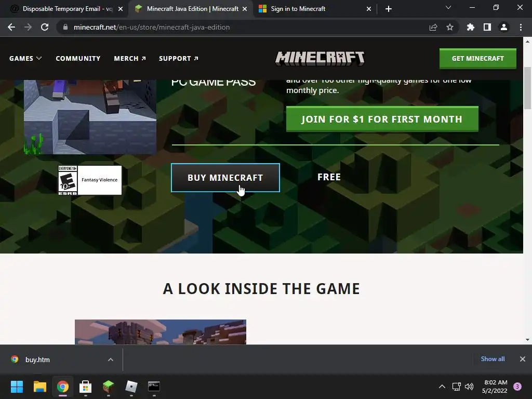Click the Minecraft gameplay box art image
The height and width of the screenshot is (399, 532).
[x=90, y=117]
